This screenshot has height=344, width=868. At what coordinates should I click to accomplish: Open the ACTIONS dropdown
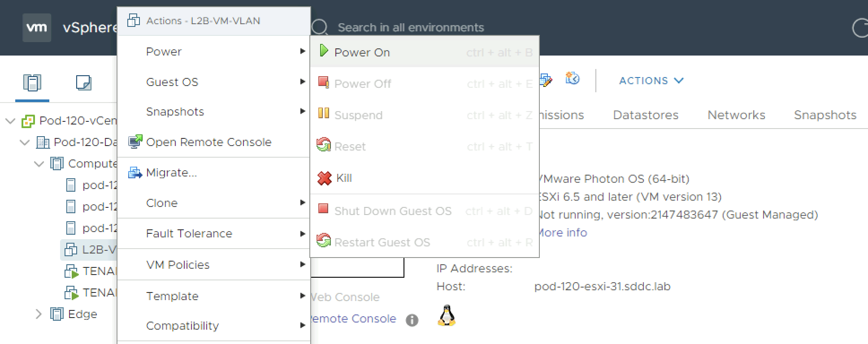651,81
